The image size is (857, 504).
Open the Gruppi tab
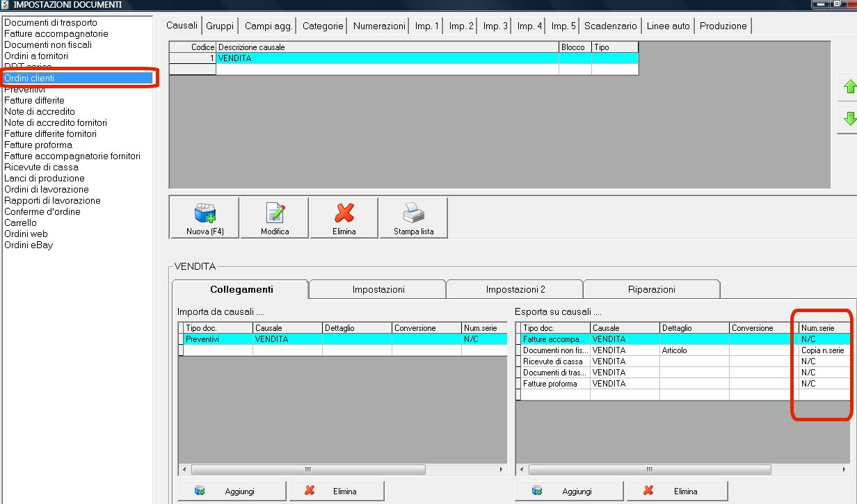click(x=220, y=26)
